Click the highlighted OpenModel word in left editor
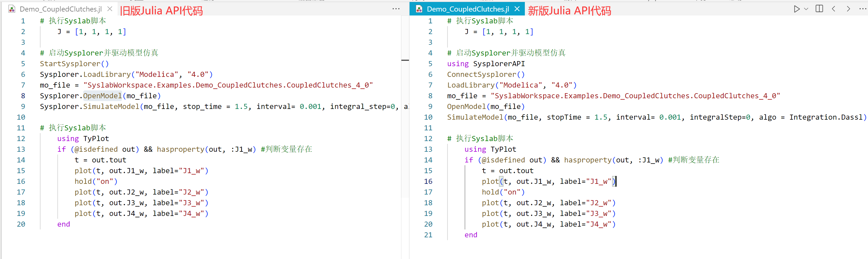 pos(102,96)
